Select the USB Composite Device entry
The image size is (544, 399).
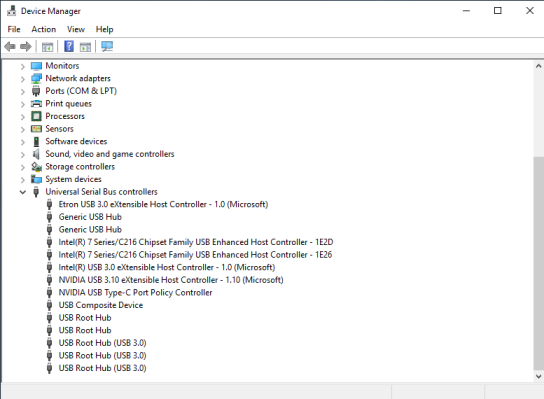(101, 305)
